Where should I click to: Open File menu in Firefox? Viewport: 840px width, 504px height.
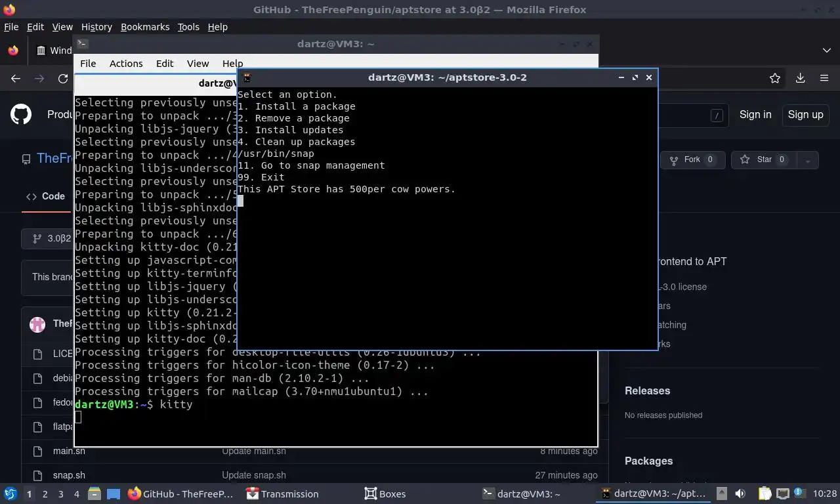[11, 27]
